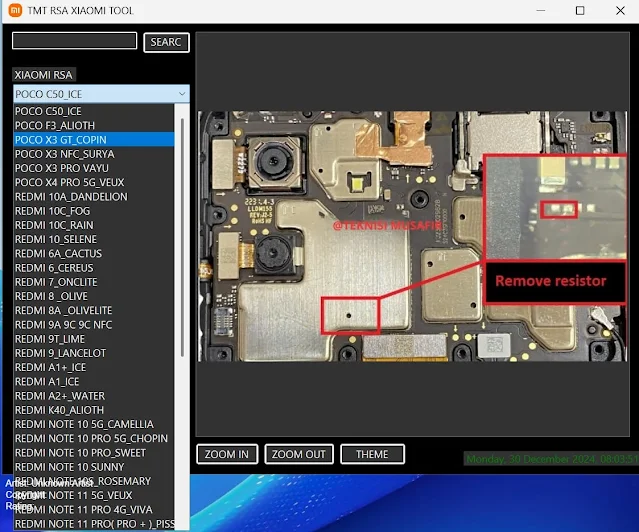
Task: Click the search text input field
Action: point(75,40)
